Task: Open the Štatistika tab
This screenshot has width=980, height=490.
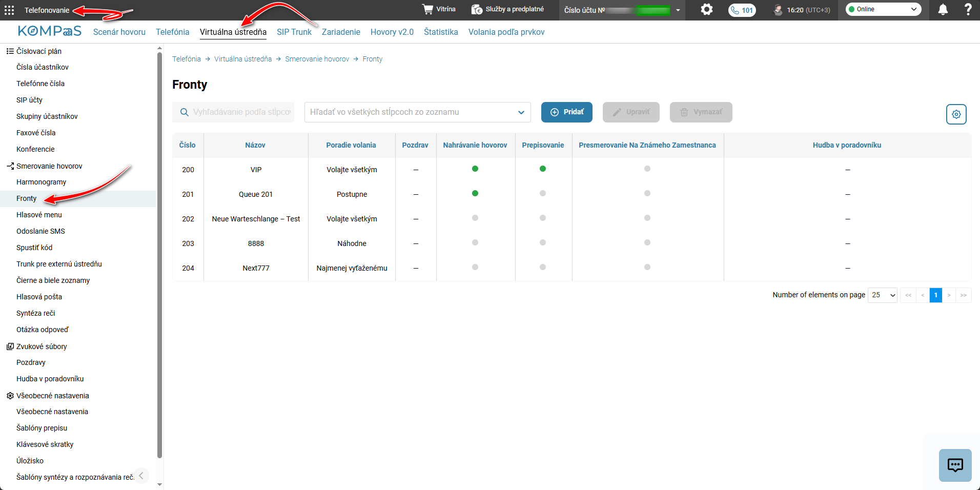Action: [x=441, y=32]
